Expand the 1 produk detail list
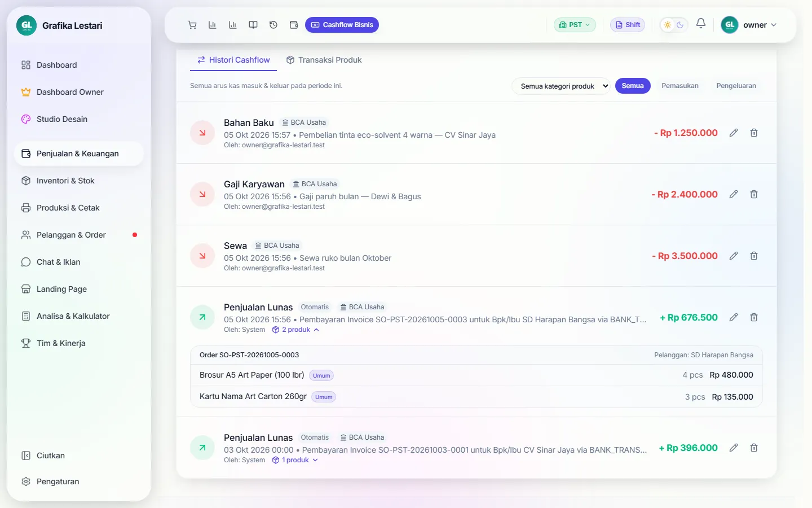Screen dimensions: 812x508 click(x=295, y=460)
